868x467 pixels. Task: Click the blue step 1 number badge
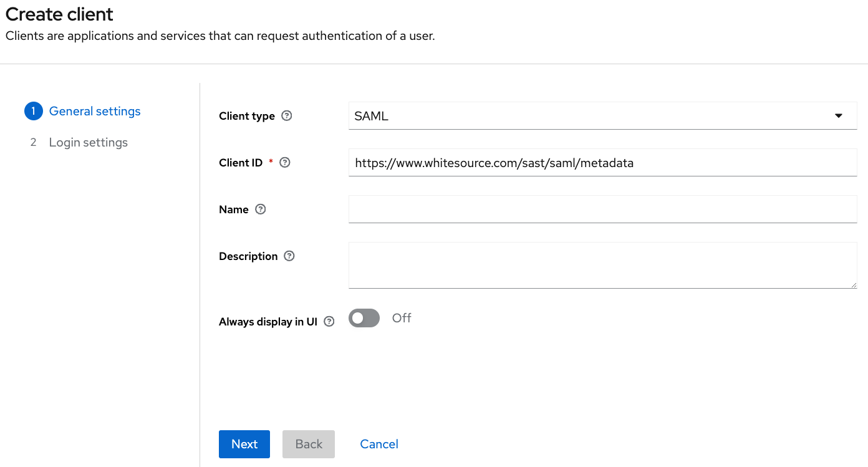(x=33, y=112)
